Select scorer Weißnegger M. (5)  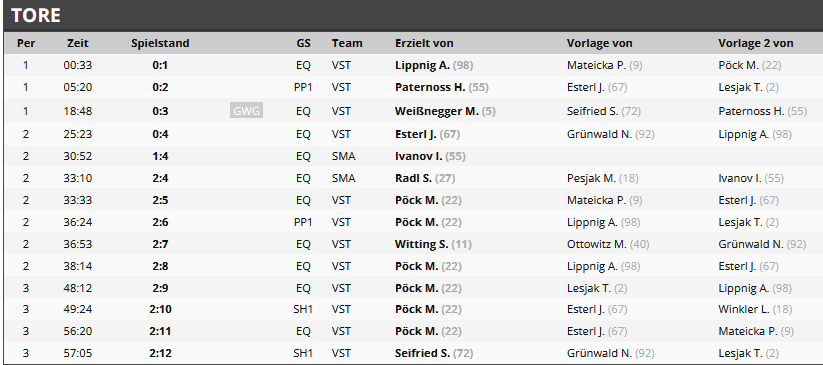point(445,111)
